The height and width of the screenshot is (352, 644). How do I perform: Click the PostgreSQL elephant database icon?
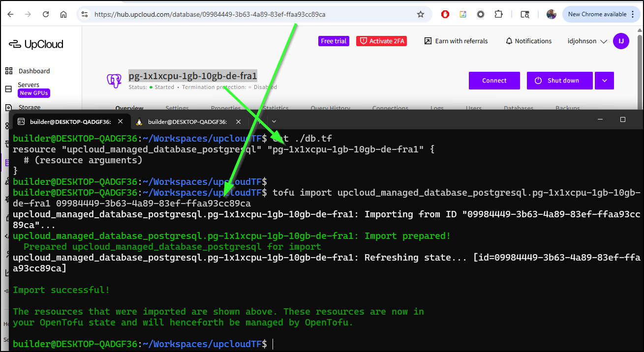click(114, 81)
